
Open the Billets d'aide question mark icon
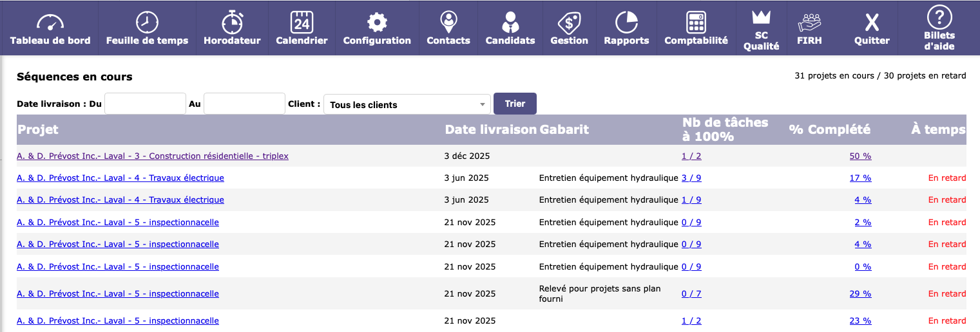[x=939, y=16]
